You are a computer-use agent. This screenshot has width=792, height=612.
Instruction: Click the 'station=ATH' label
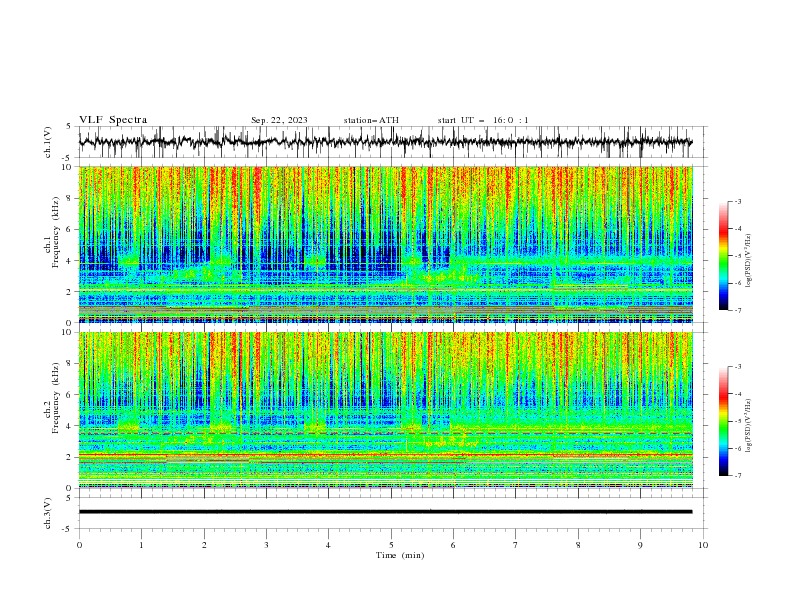click(371, 120)
